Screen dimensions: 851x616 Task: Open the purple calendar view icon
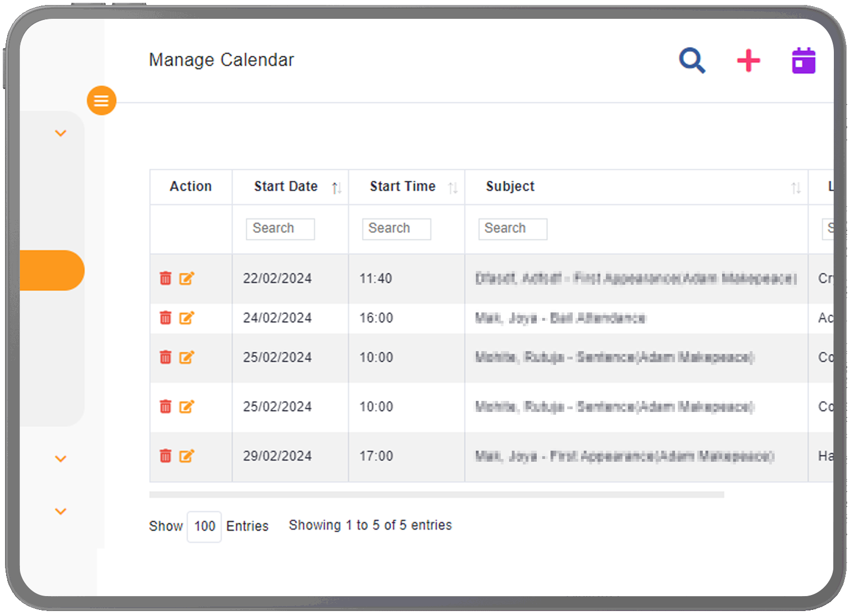pos(803,60)
